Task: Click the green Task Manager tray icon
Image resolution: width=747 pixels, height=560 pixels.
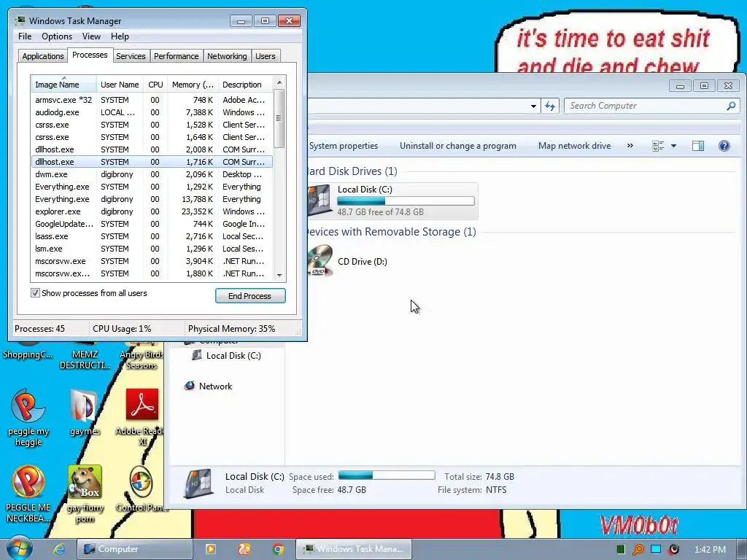Action: pos(620,550)
